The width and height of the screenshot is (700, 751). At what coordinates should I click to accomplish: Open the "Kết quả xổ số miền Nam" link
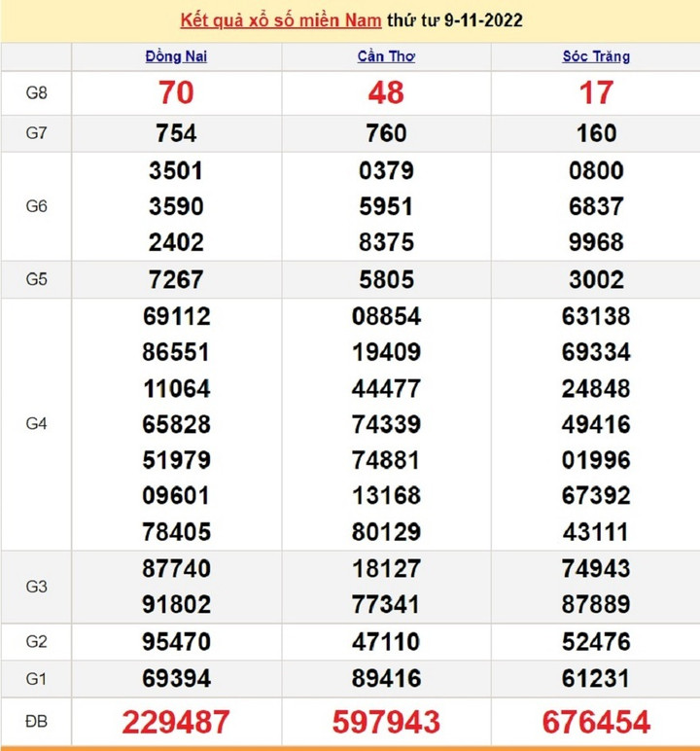(x=281, y=19)
